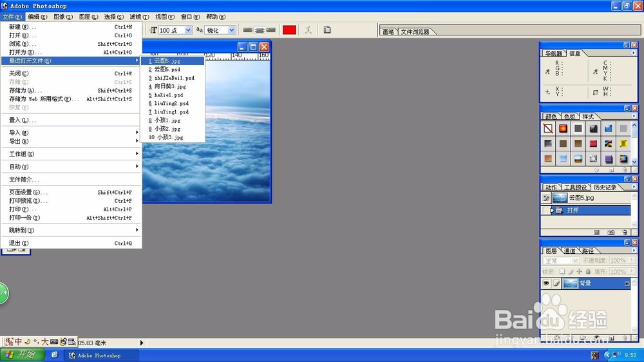
Task: Open the anti-aliasing 锐化 dropdown
Action: pos(231,30)
